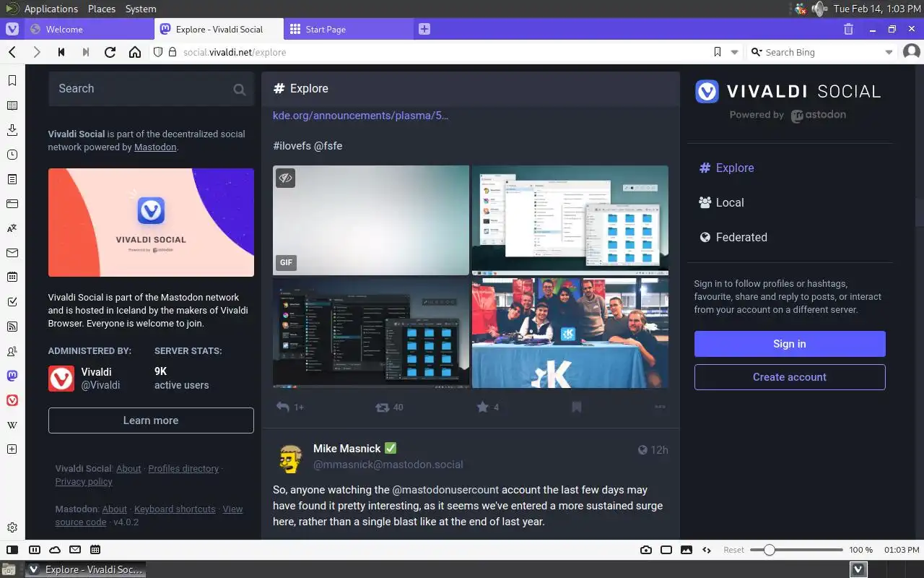Image resolution: width=924 pixels, height=578 pixels.
Task: Open the Wikipedia web panel
Action: [x=12, y=425]
